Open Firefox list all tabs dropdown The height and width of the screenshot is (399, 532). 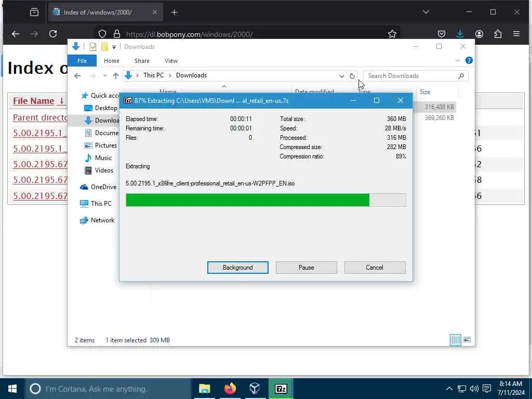(x=426, y=12)
